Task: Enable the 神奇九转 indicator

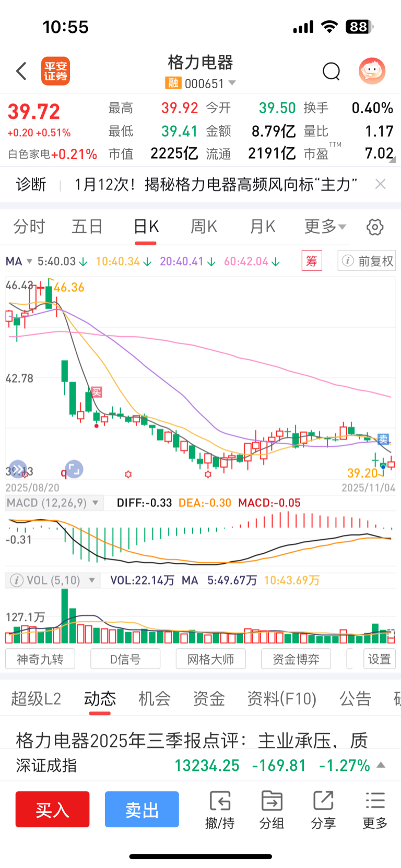Action: tap(40, 659)
